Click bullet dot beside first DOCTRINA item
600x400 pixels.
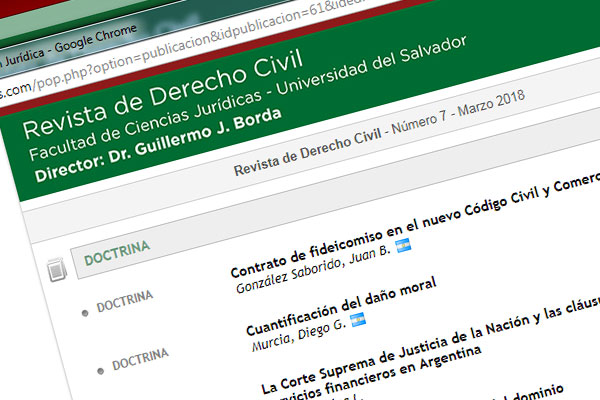pos(85,313)
